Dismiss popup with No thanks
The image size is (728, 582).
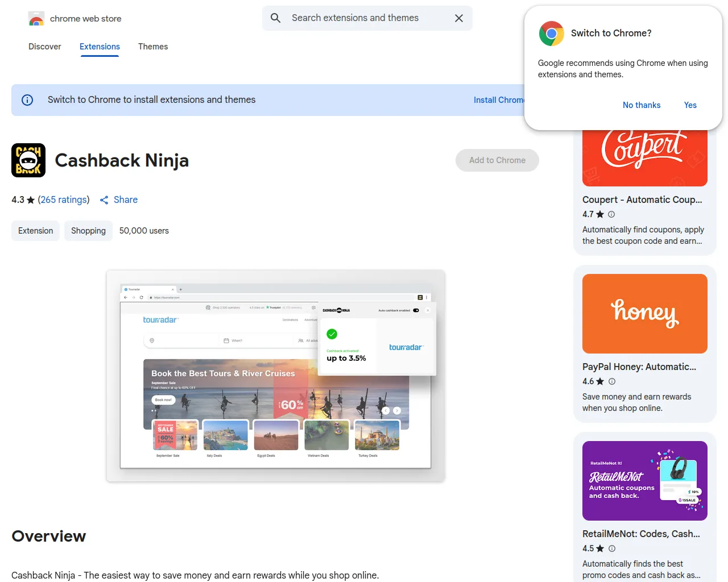point(642,105)
